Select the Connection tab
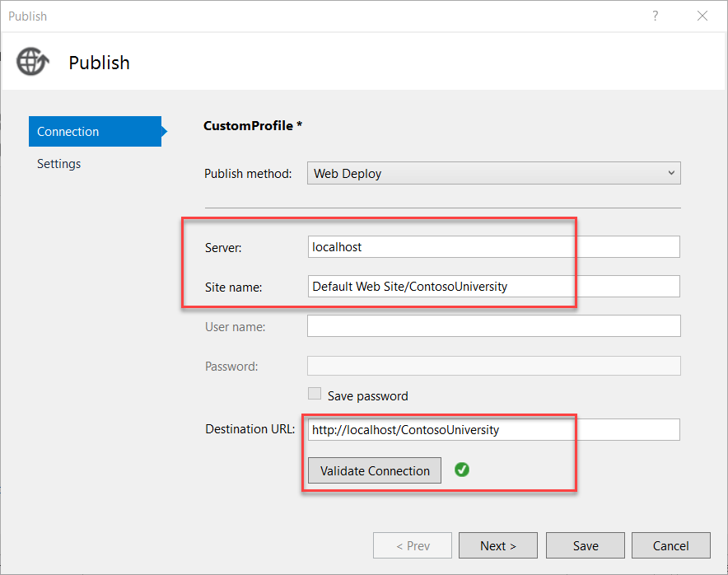Image resolution: width=728 pixels, height=575 pixels. [x=67, y=131]
